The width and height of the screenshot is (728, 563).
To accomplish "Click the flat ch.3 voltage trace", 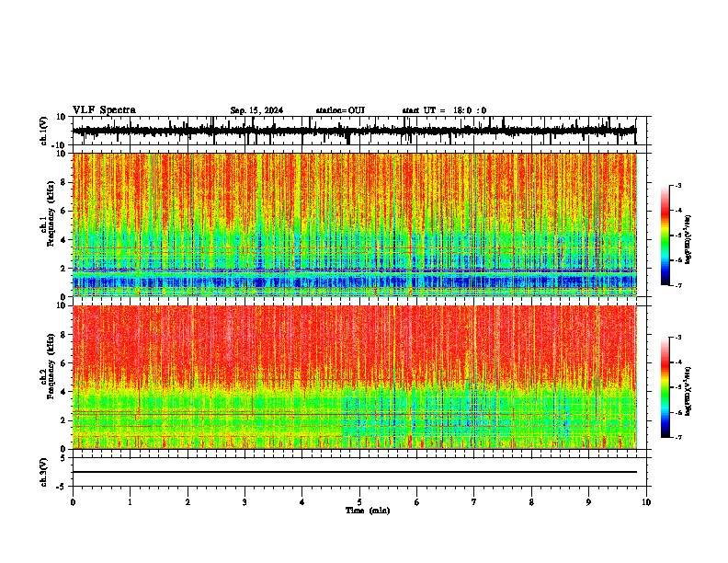I will [x=355, y=472].
